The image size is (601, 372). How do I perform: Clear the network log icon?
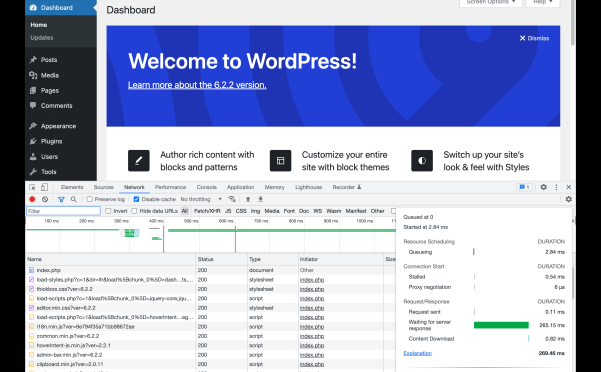coord(45,199)
